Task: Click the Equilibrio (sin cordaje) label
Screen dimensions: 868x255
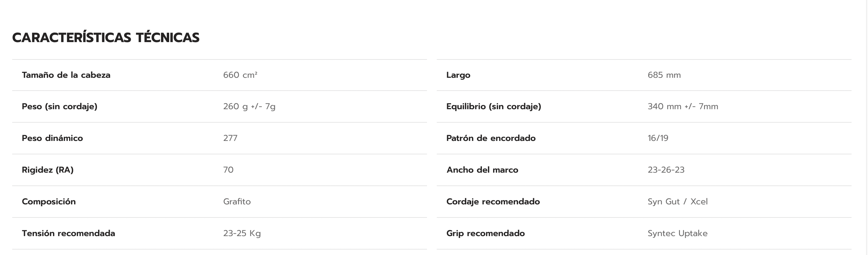Action: [493, 106]
